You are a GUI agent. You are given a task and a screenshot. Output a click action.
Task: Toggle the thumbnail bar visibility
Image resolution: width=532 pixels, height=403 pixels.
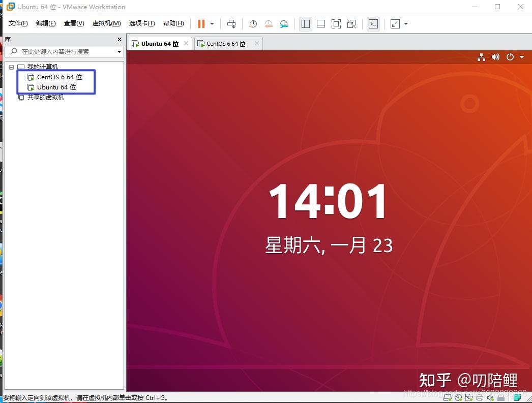pyautogui.click(x=321, y=23)
